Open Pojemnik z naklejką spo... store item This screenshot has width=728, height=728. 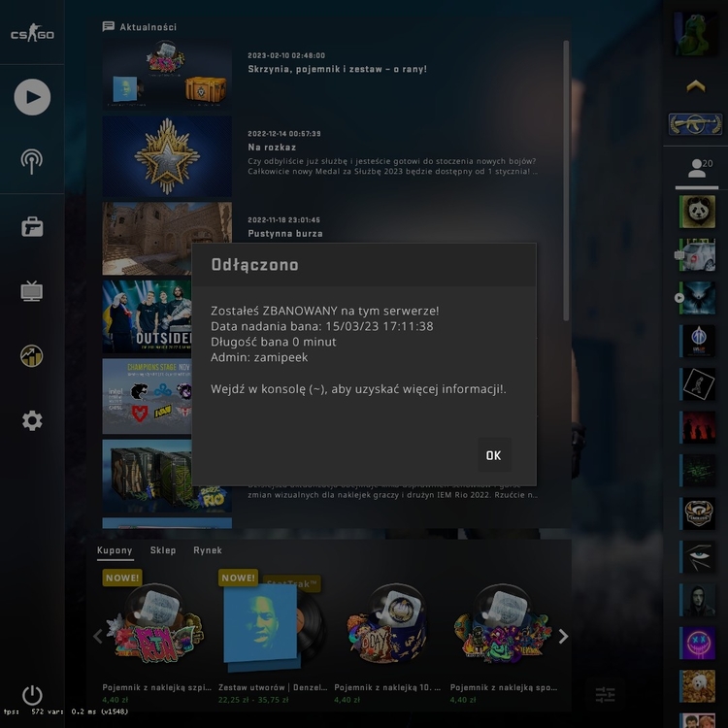tap(503, 636)
